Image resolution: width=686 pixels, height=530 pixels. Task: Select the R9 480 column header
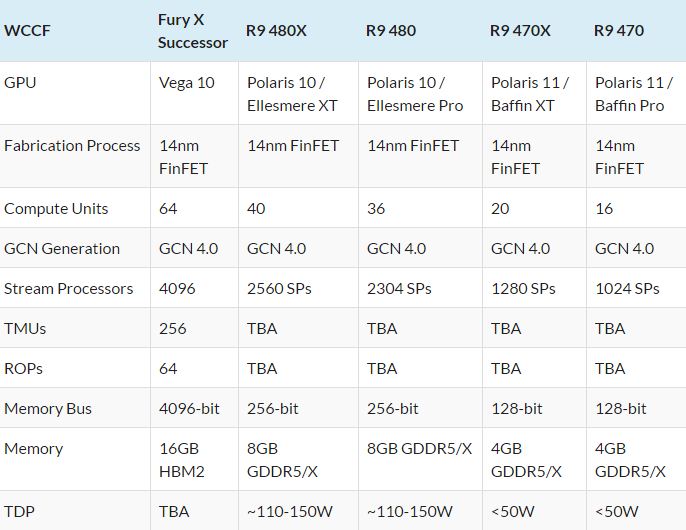pyautogui.click(x=391, y=31)
